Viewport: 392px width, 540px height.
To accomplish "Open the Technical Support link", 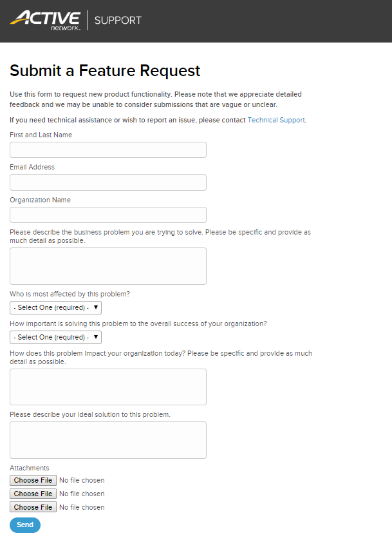I will [x=276, y=120].
